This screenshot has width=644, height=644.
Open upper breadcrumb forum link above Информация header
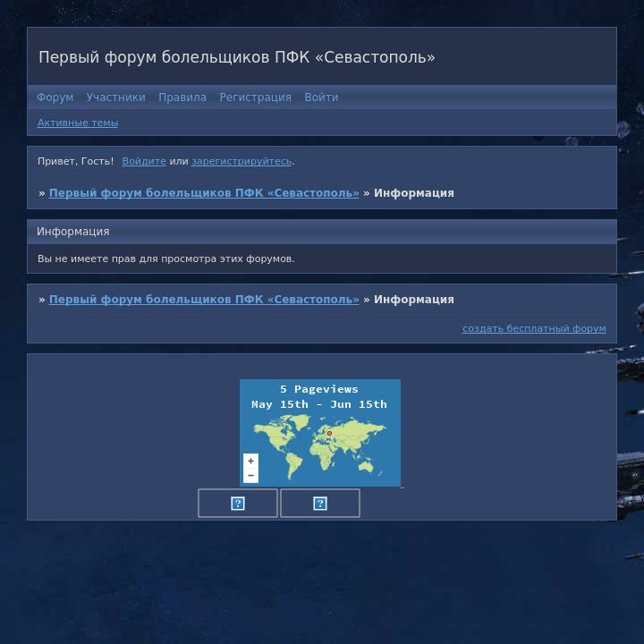204,193
